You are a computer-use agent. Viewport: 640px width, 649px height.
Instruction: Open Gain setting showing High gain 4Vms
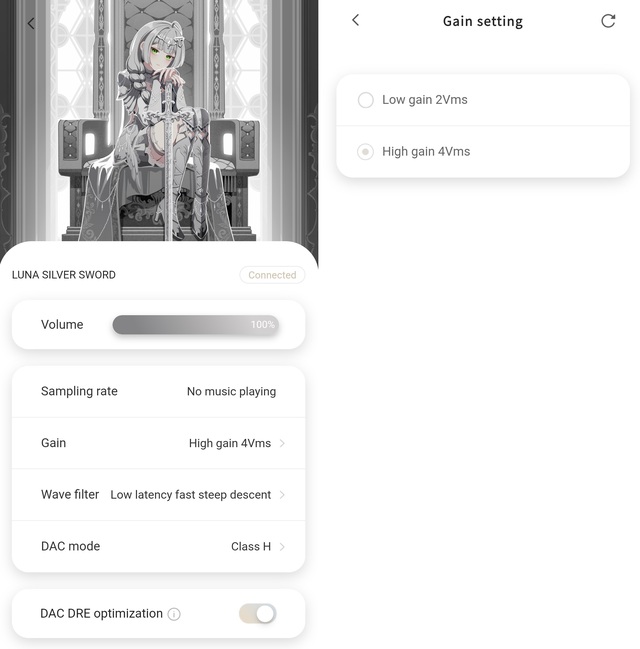click(x=159, y=443)
